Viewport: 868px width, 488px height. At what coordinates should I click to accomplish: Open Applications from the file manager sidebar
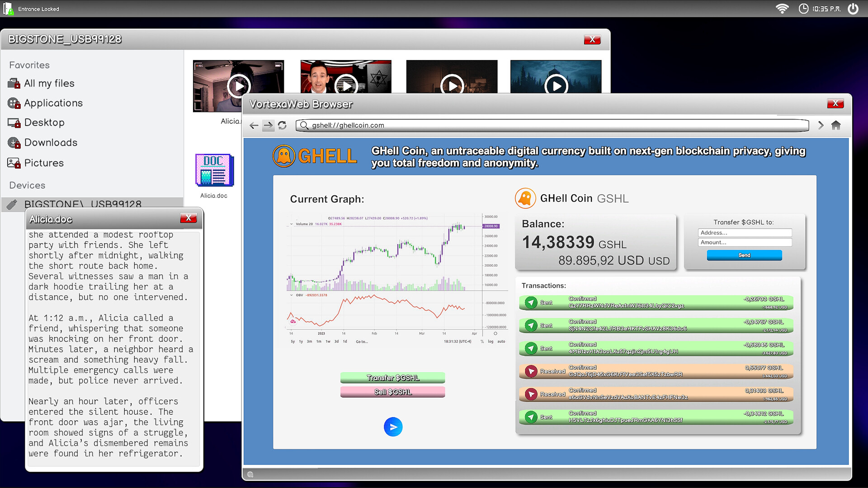(x=52, y=103)
